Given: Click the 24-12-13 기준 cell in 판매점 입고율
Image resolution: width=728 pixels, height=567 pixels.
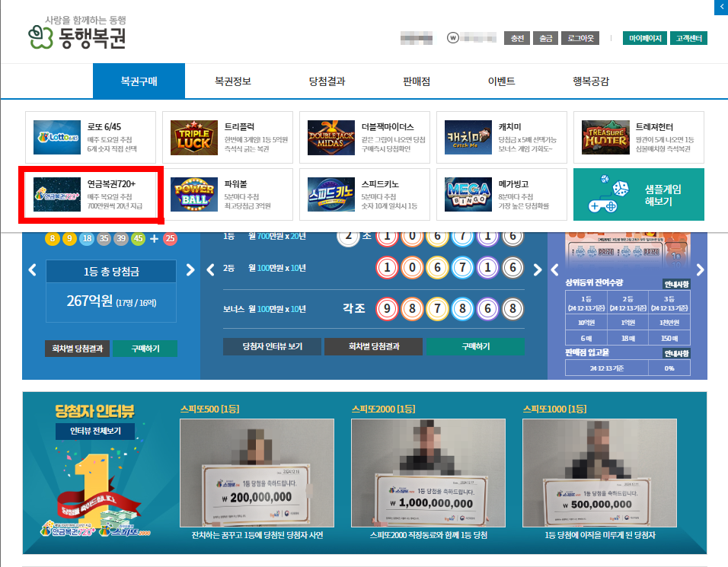Looking at the screenshot, I should tap(607, 368).
